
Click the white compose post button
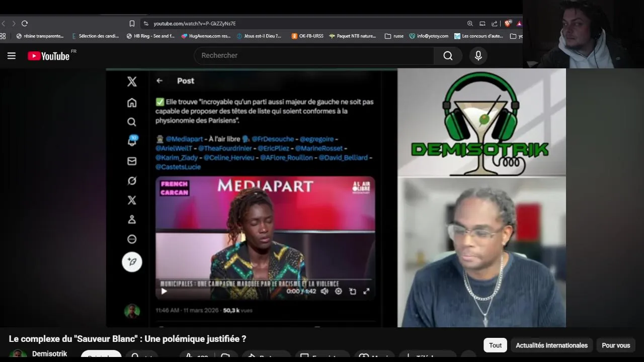[132, 262]
